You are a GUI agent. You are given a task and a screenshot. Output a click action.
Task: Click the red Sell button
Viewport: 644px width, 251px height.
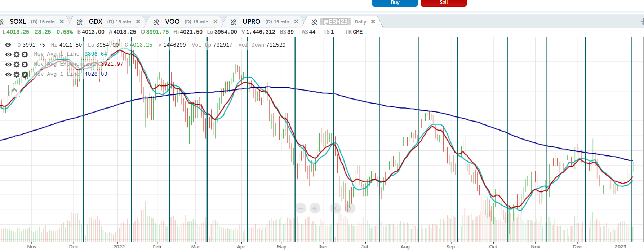coord(444,3)
